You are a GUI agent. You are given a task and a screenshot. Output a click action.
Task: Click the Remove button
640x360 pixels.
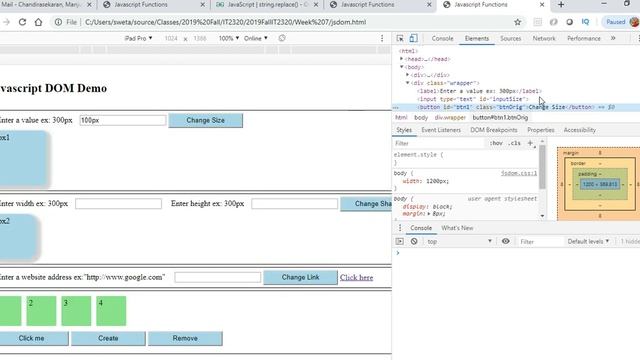(x=185, y=338)
